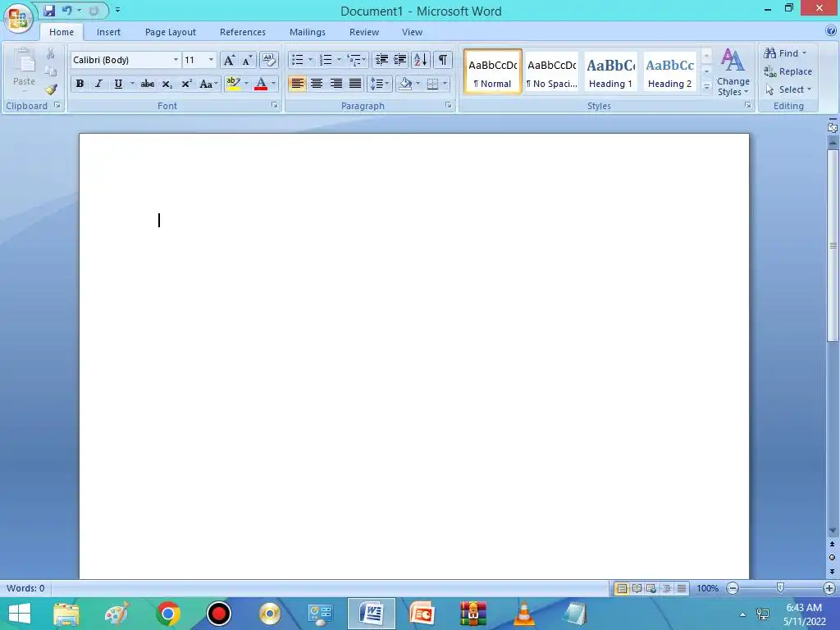Apply paragraph shading

point(405,84)
